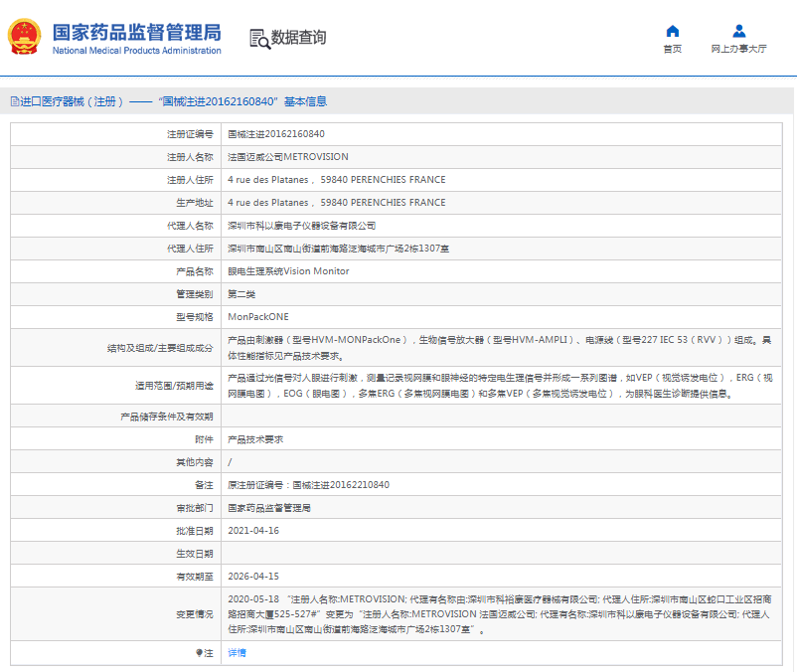This screenshot has height=672, width=797.
Task: Open the 详情 link in 备注 row
Action: click(237, 653)
